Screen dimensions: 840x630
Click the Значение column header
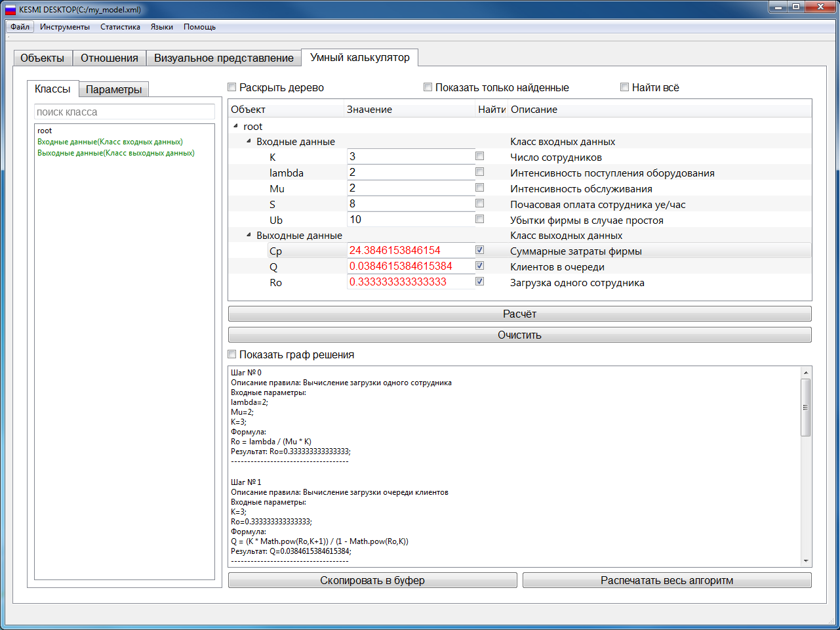pyautogui.click(x=410, y=110)
